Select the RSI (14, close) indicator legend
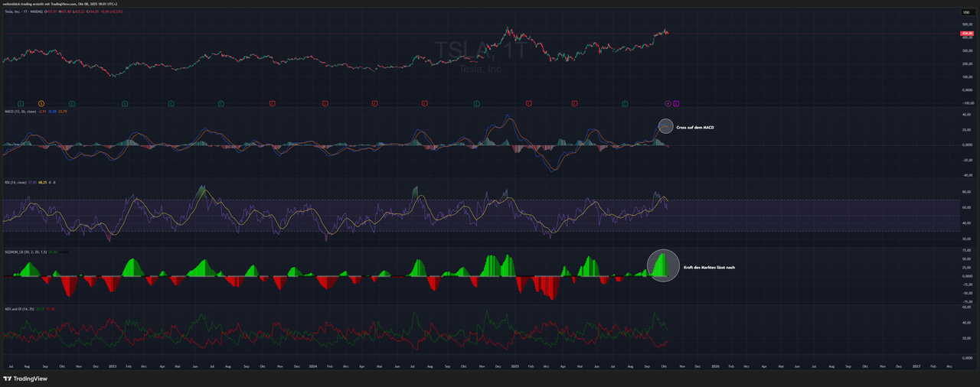Screen dimensions: 980x387 pos(15,183)
